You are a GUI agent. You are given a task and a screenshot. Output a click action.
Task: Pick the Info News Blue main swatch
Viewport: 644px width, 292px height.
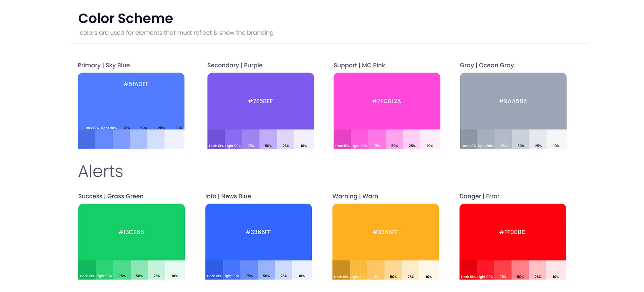pos(258,232)
